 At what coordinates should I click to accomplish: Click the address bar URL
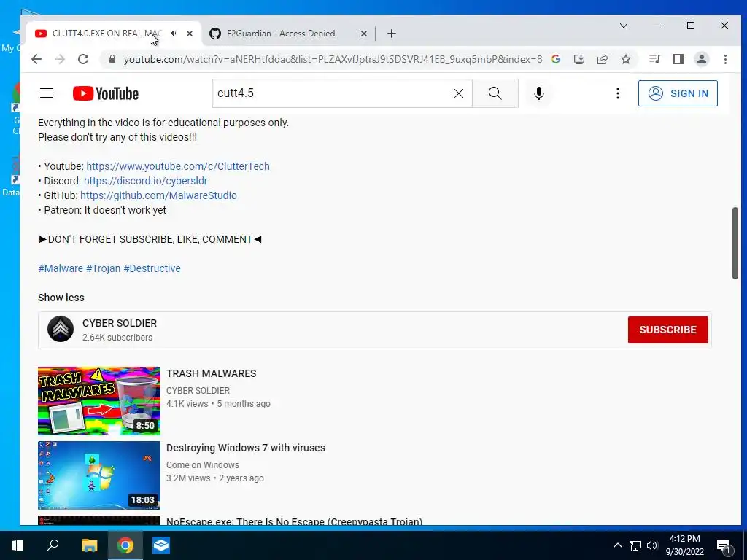[x=333, y=59]
